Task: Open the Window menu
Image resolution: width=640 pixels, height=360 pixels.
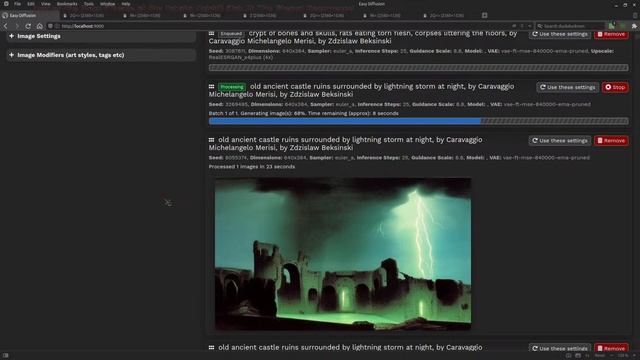Action: point(107,4)
